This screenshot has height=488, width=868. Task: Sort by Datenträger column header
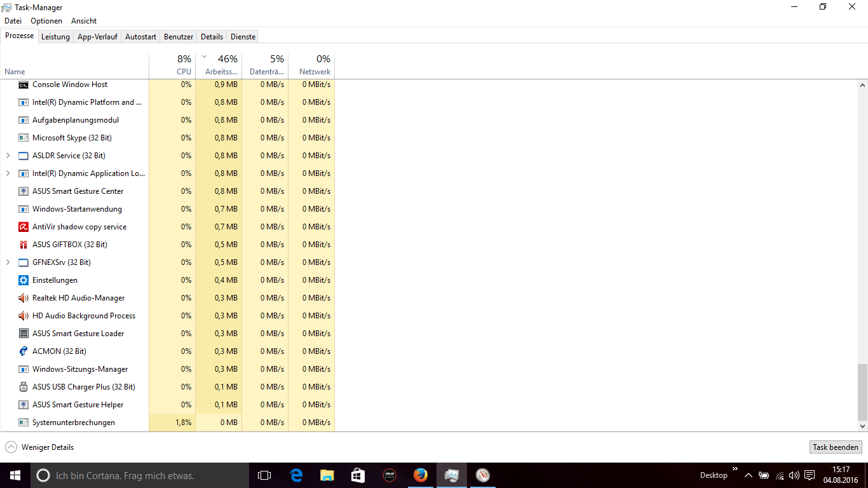coord(265,65)
